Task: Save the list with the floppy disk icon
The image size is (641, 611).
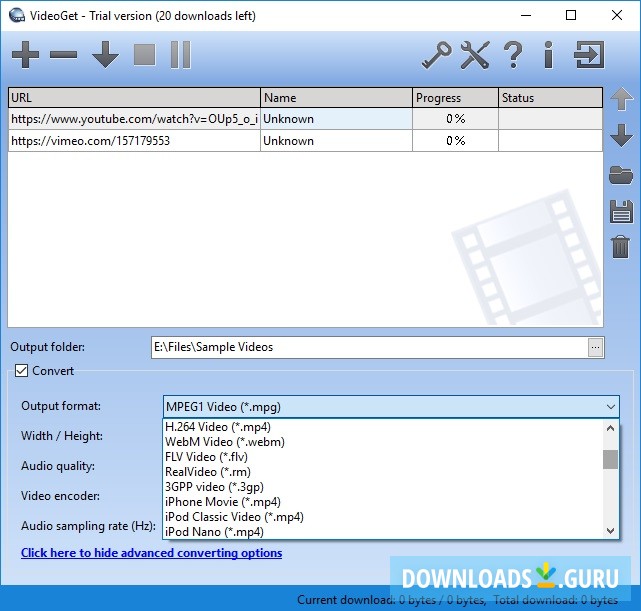Action: pyautogui.click(x=621, y=211)
